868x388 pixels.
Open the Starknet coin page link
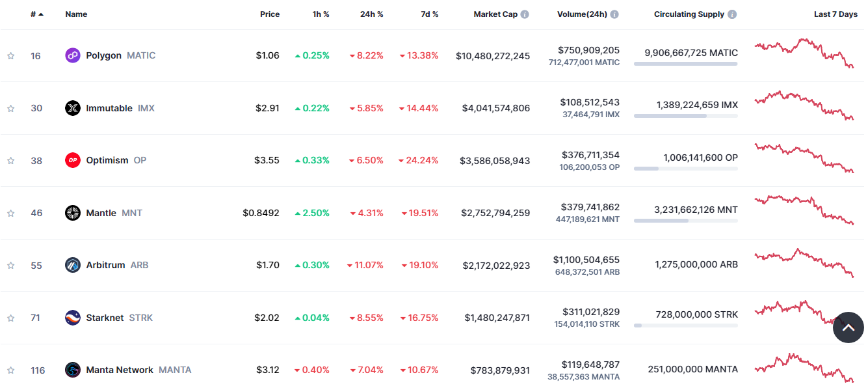tap(105, 318)
